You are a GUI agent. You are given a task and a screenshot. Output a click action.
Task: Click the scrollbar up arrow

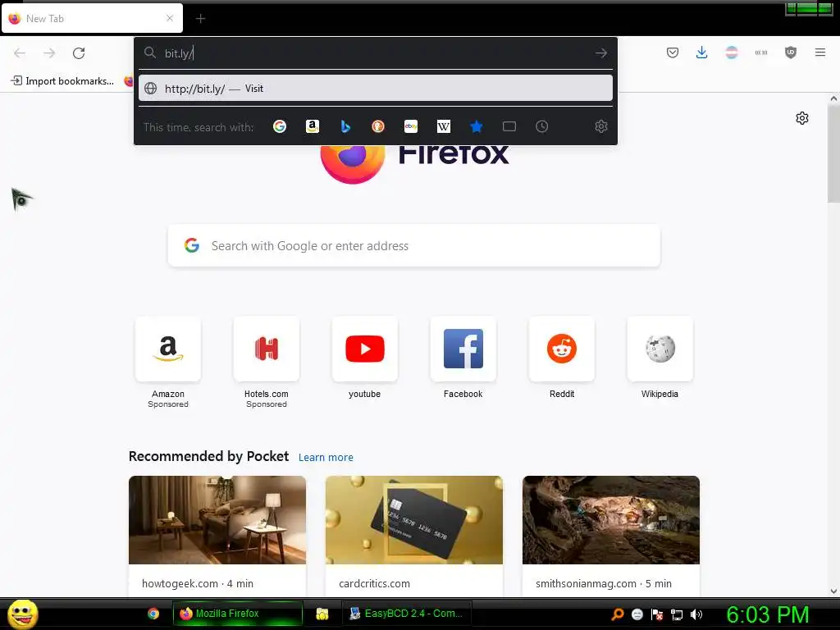833,98
